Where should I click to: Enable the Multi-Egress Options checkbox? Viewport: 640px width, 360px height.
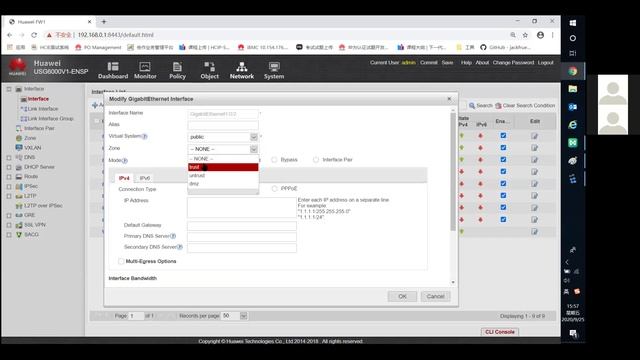click(121, 261)
